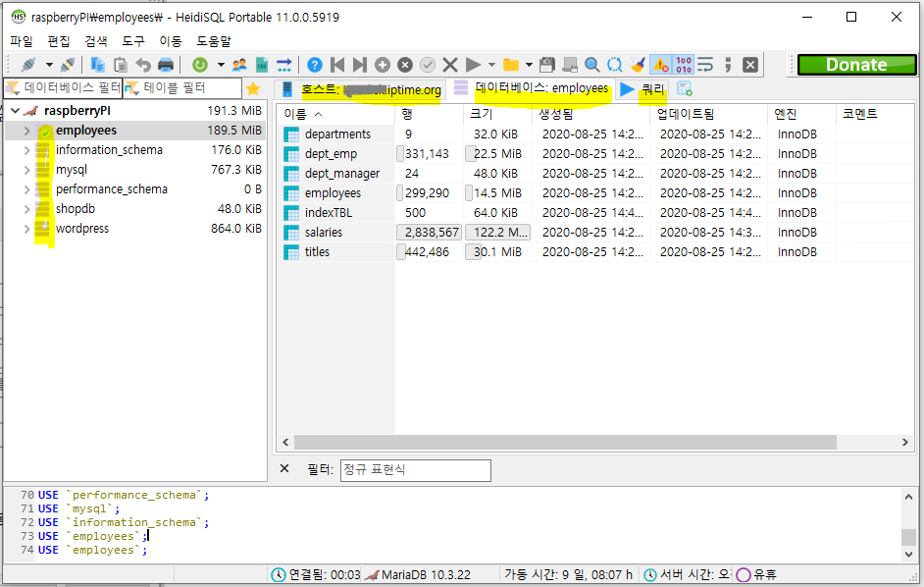Save query with floppy disk icon
The height and width of the screenshot is (587, 924).
click(547, 65)
